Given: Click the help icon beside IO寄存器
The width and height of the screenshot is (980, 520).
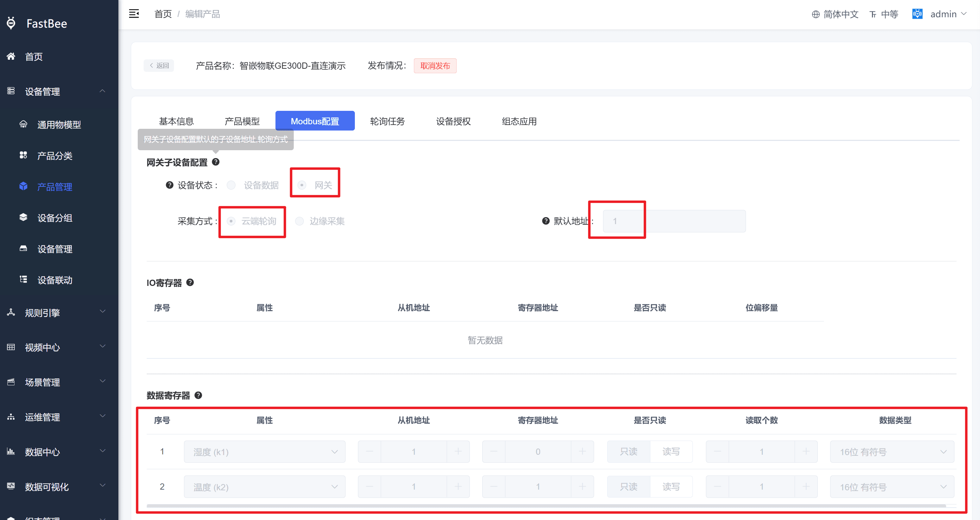Looking at the screenshot, I should (190, 282).
